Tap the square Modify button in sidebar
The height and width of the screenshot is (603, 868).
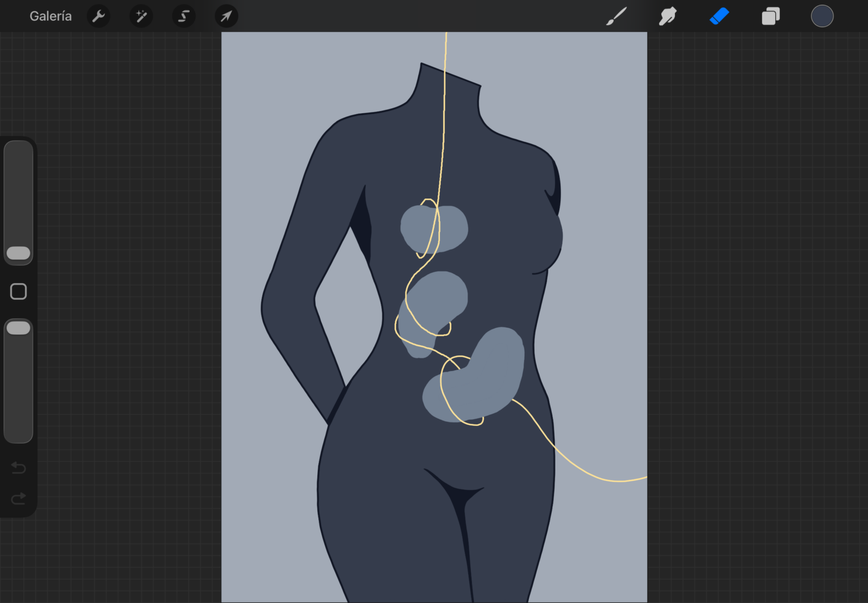[18, 292]
